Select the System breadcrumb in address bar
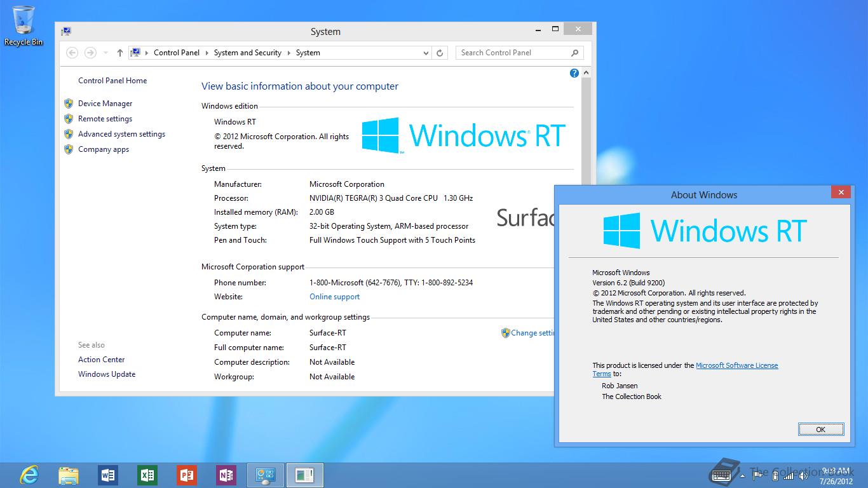Image resolution: width=868 pixels, height=488 pixels. click(308, 53)
